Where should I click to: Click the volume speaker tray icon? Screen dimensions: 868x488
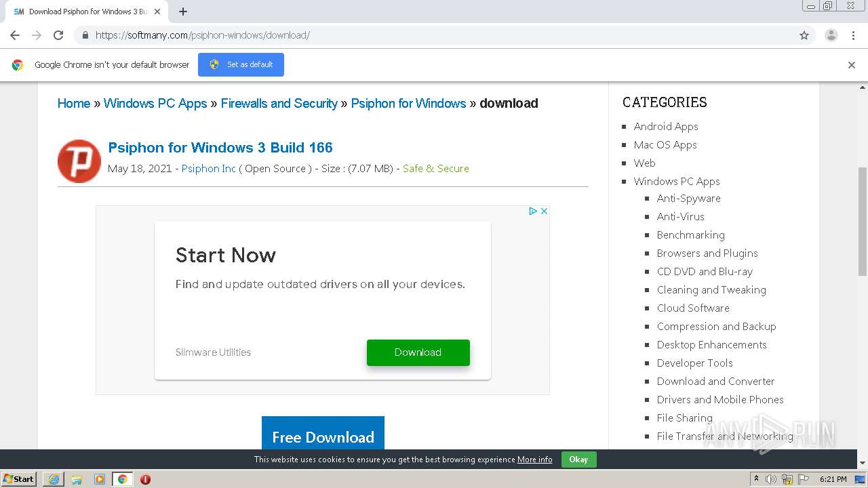(x=771, y=479)
